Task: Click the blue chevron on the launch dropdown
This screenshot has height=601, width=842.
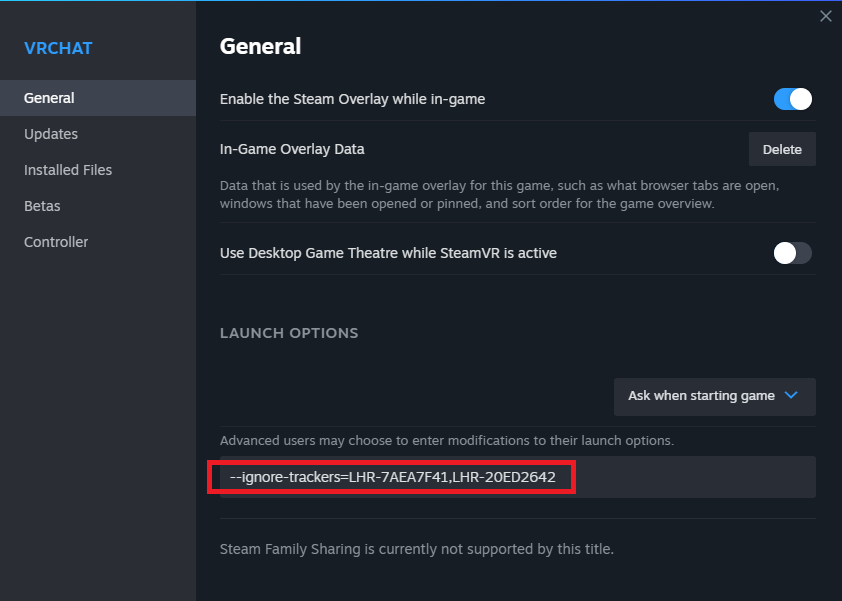Action: [791, 396]
